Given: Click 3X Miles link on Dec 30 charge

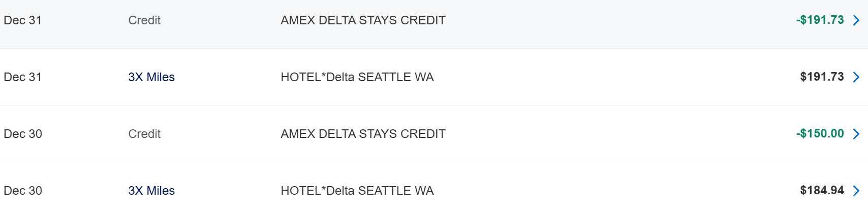Looking at the screenshot, I should [151, 191].
